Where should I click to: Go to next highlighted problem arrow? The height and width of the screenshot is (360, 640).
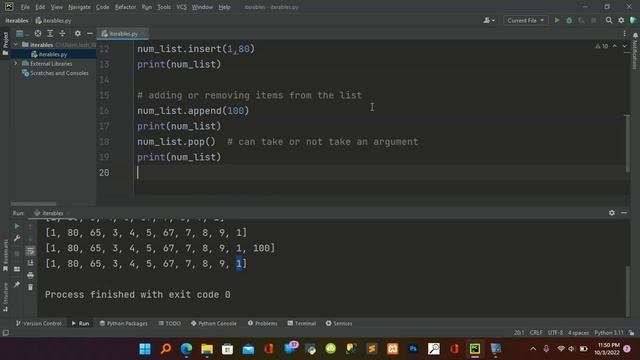(x=624, y=46)
